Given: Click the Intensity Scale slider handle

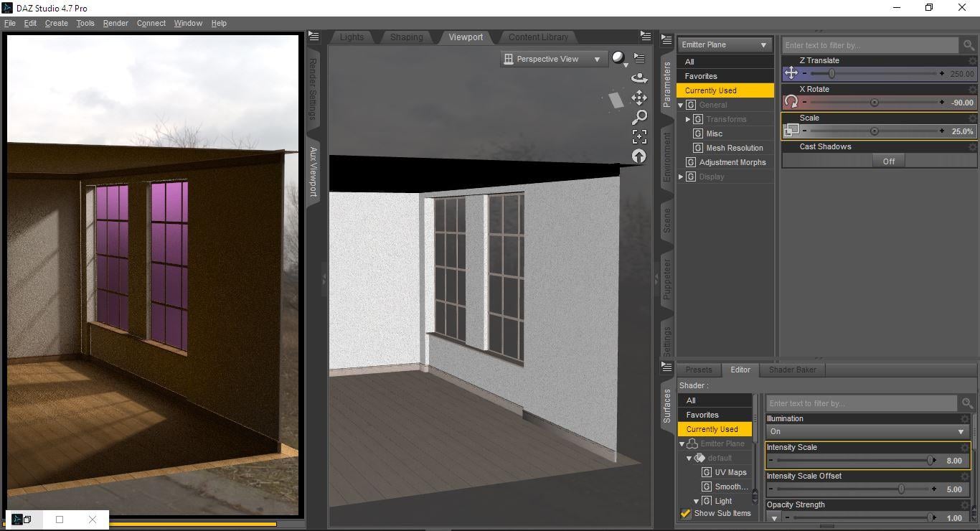Looking at the screenshot, I should click(930, 461).
